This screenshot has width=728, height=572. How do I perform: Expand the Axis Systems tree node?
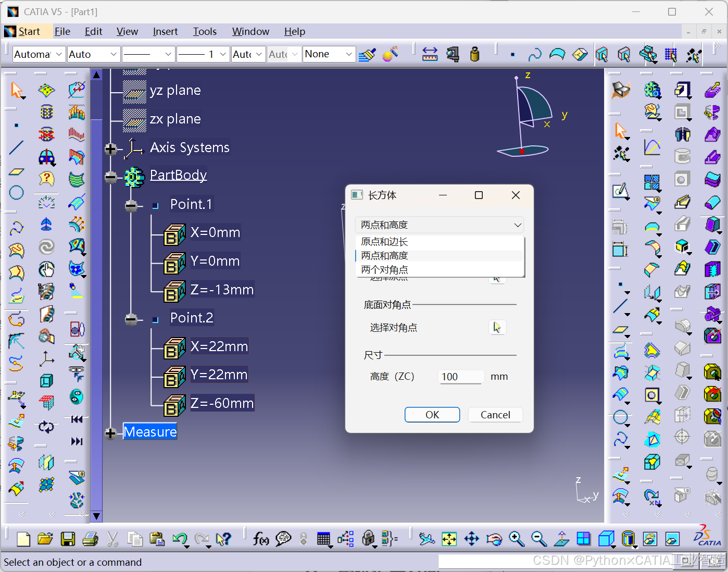110,149
